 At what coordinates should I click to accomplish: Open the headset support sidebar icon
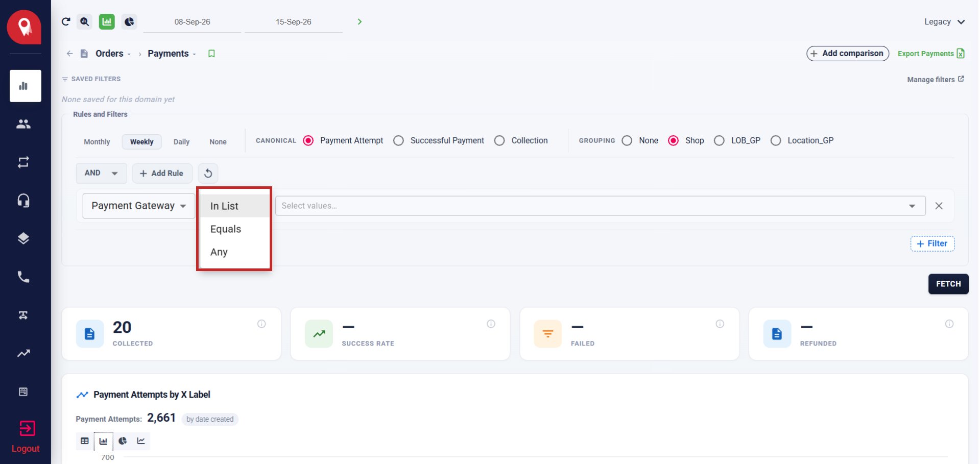23,201
